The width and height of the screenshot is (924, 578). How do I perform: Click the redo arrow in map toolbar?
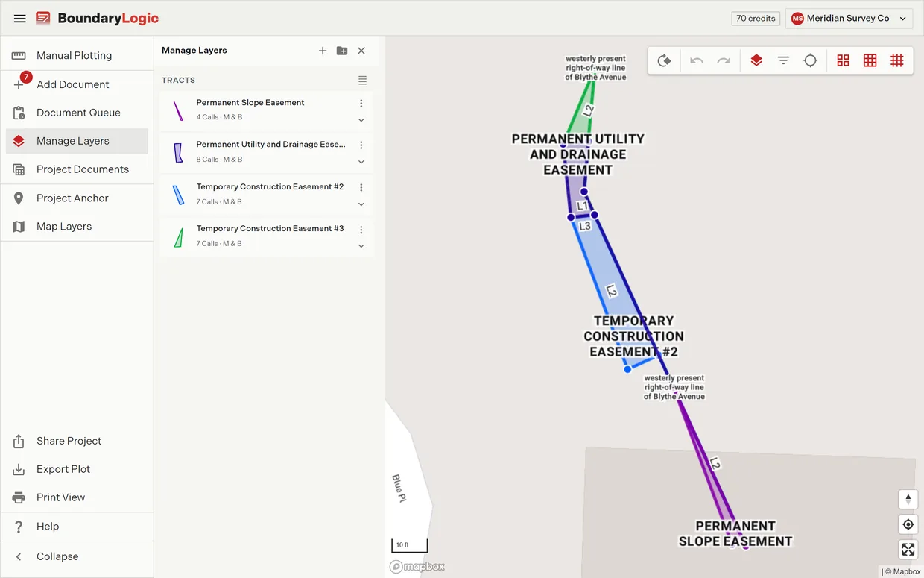(x=724, y=61)
